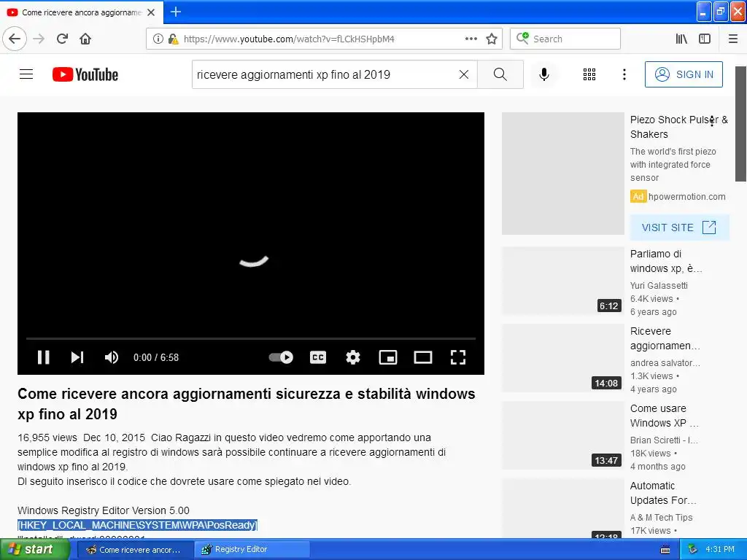Image resolution: width=747 pixels, height=560 pixels.
Task: Open thumbnail of the 6:12 video
Action: (563, 281)
